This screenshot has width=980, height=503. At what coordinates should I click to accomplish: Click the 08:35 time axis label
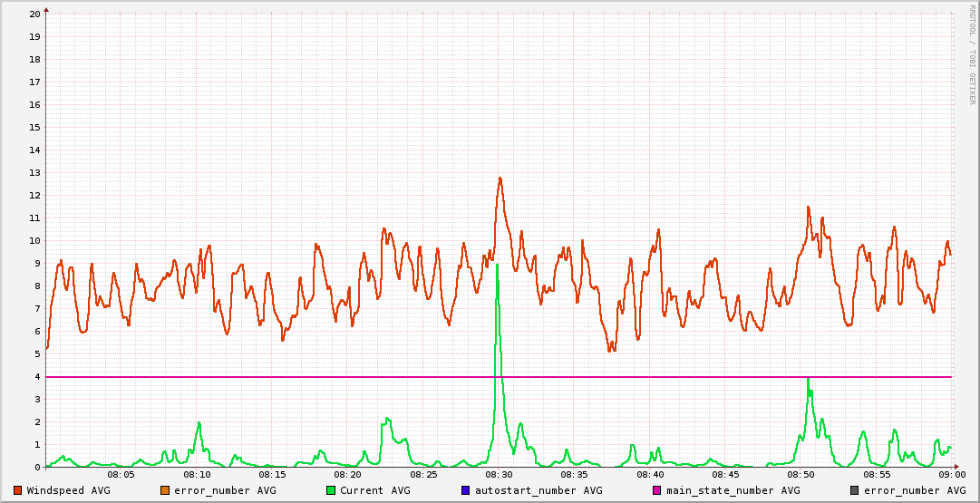click(575, 475)
